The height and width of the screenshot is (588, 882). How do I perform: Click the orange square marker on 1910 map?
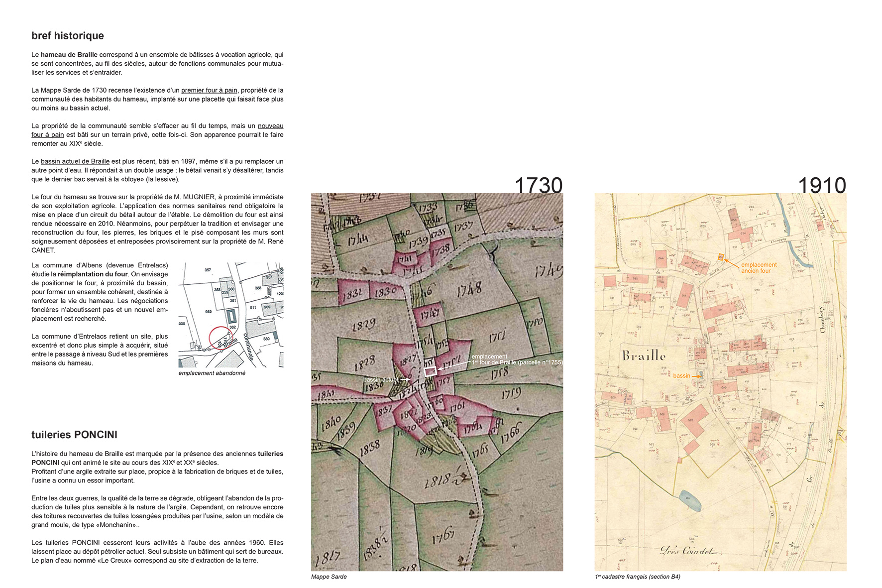pyautogui.click(x=720, y=257)
